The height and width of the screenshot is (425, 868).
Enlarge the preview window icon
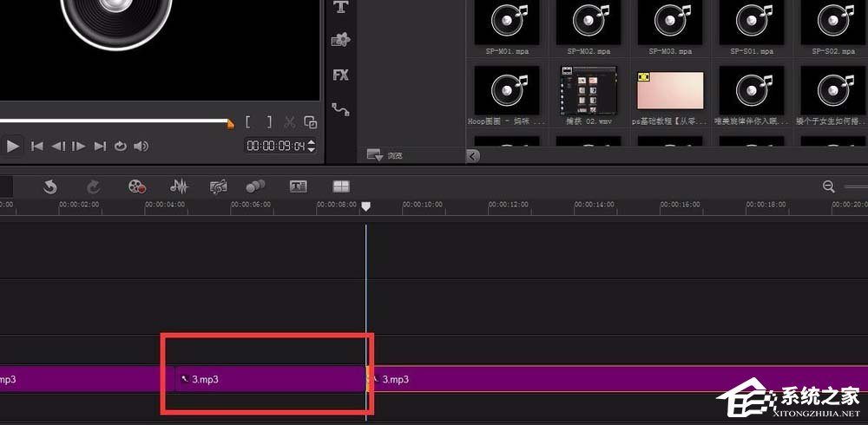pyautogui.click(x=311, y=122)
